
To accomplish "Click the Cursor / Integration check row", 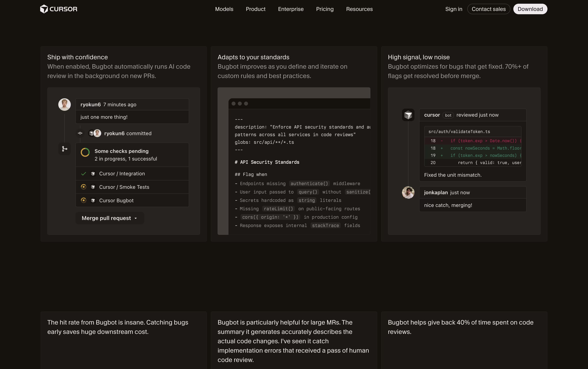I will point(132,174).
